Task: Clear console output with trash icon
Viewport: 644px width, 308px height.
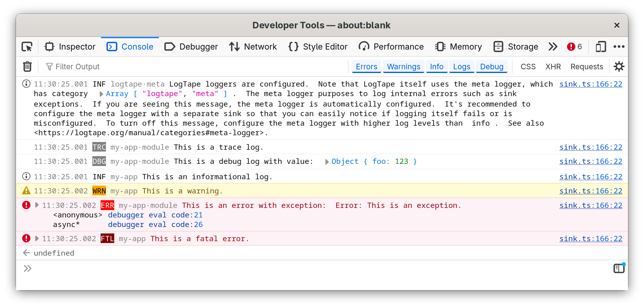Action: click(x=27, y=67)
